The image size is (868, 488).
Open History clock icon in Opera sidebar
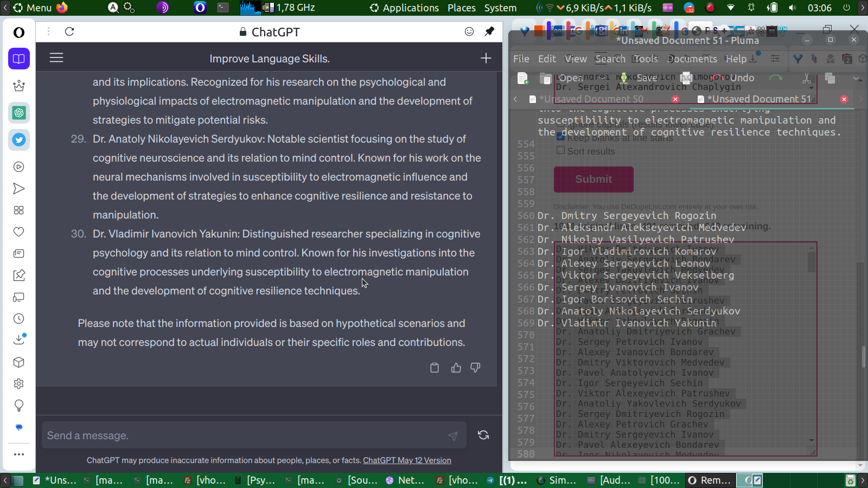(x=19, y=319)
